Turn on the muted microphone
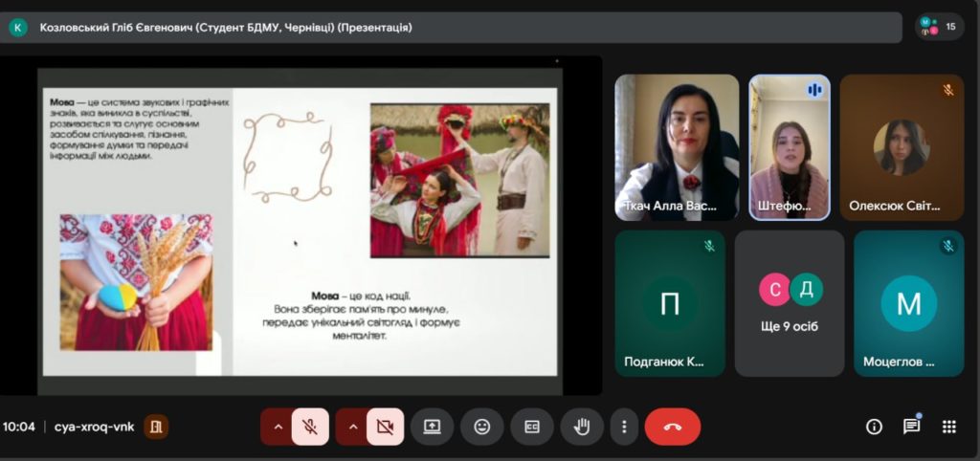The width and height of the screenshot is (980, 461). click(x=310, y=427)
